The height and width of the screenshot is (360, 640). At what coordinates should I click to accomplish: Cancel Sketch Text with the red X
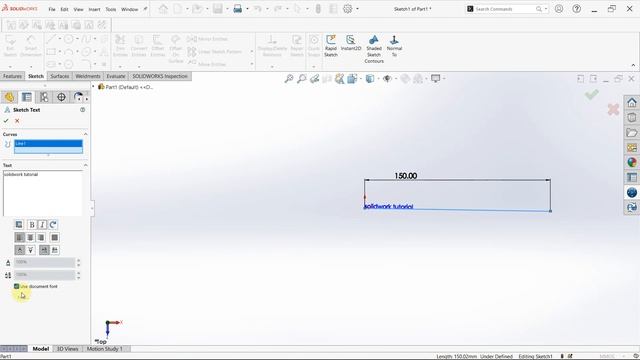17,121
